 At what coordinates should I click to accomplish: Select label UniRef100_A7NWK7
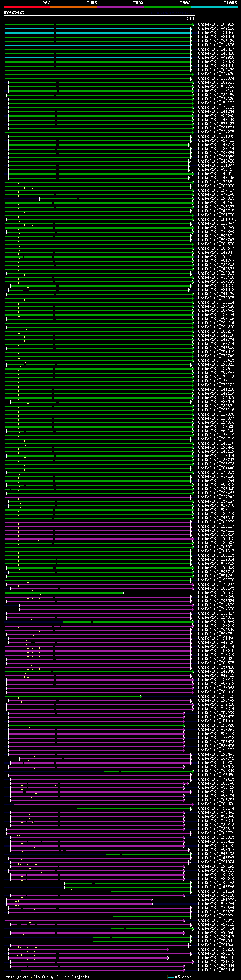[216, 585]
